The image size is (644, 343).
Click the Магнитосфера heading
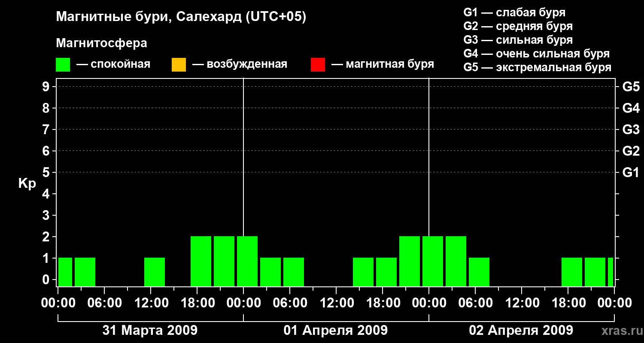pyautogui.click(x=101, y=43)
